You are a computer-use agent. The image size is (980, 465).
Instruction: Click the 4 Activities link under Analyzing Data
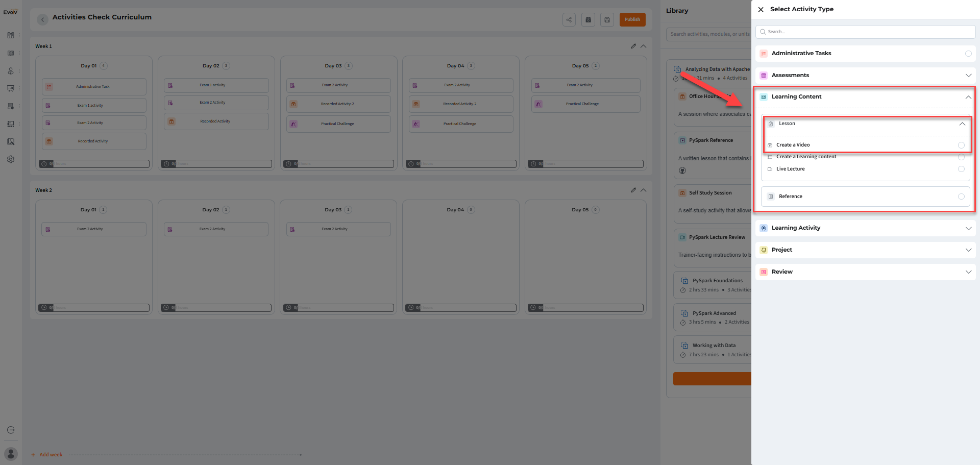pos(735,78)
